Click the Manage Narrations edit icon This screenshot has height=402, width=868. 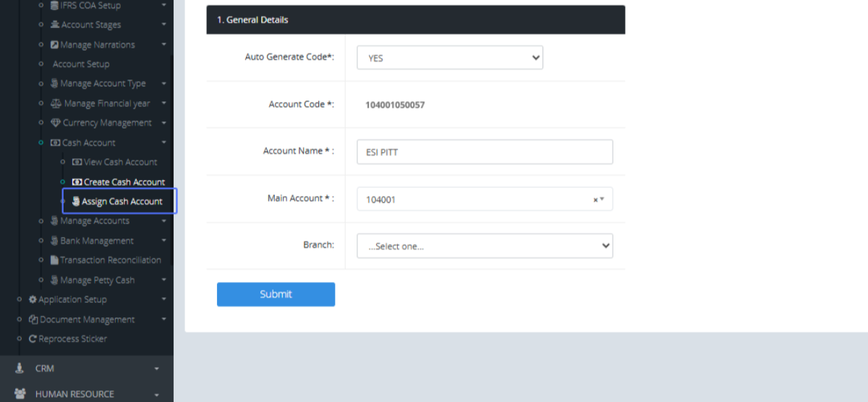click(54, 45)
